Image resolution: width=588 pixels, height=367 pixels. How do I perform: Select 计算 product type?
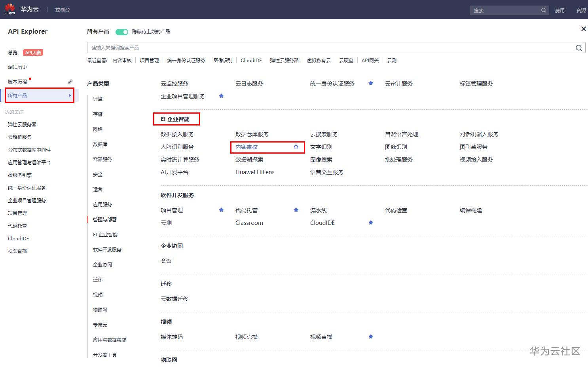(98, 99)
